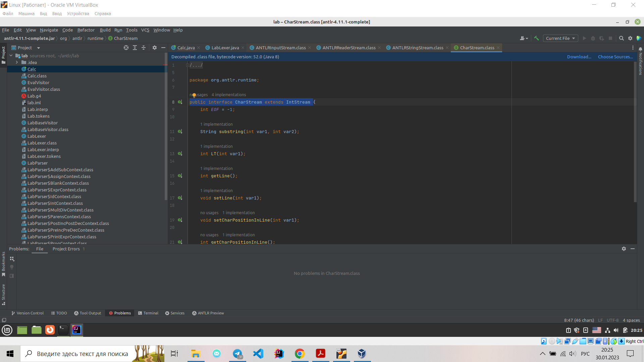Viewport: 644px width, 362px height.
Task: Open Telegram in Windows taskbar
Action: (237, 354)
